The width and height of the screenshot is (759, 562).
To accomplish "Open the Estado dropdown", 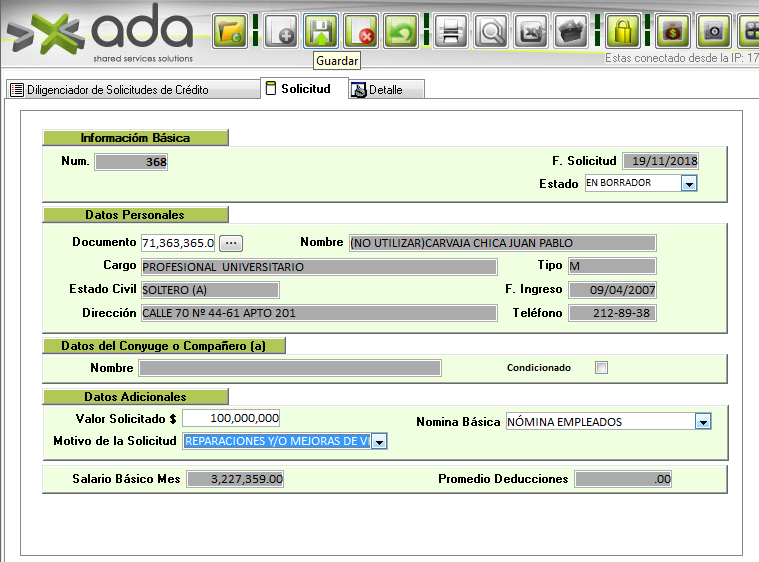I will [688, 183].
